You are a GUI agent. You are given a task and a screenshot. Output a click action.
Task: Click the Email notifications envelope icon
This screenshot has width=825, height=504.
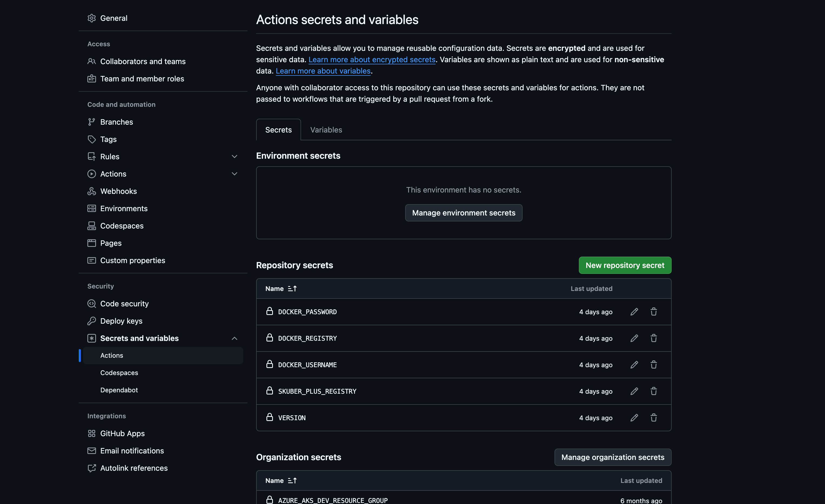pos(91,451)
